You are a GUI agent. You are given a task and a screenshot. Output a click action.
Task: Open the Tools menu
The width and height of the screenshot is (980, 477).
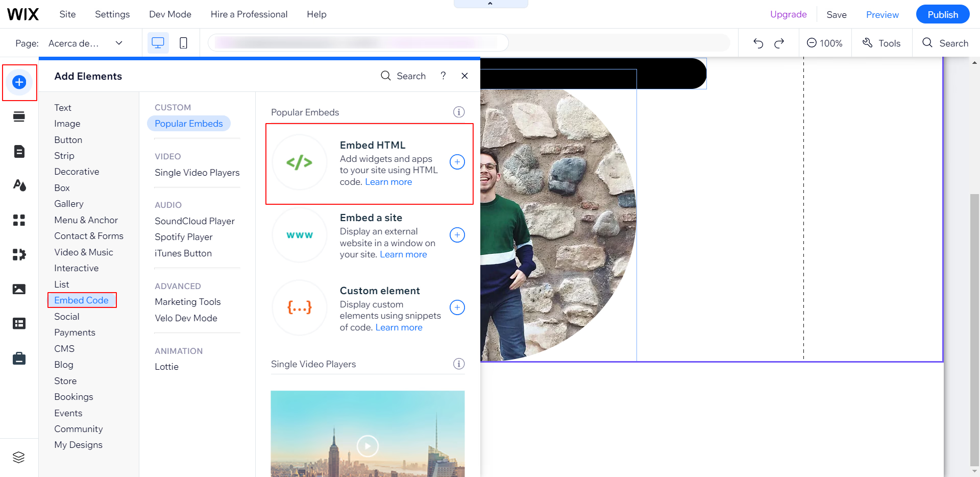pos(881,43)
